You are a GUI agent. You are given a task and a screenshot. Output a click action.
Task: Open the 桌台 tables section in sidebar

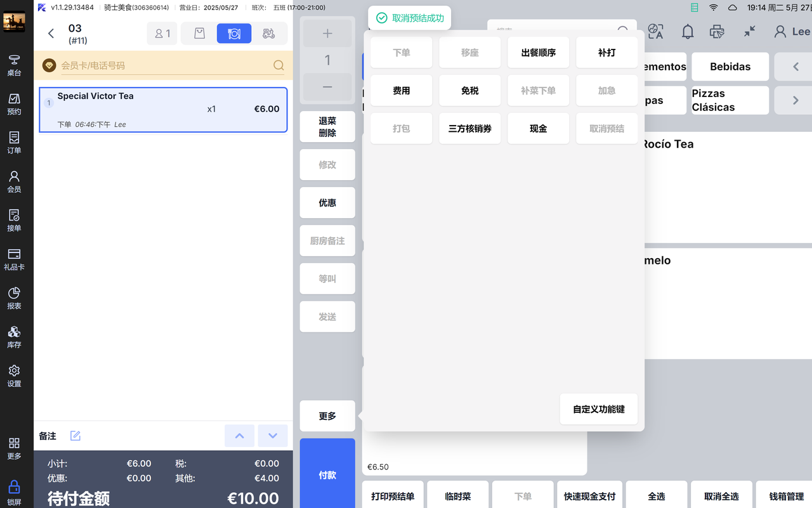(x=14, y=65)
